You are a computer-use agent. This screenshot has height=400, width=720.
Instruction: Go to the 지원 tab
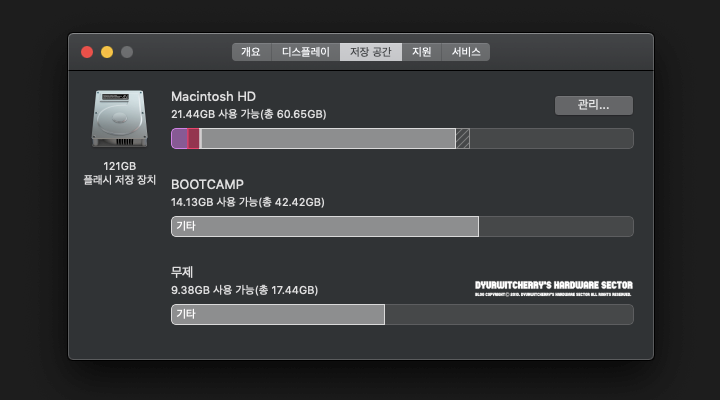pyautogui.click(x=422, y=52)
